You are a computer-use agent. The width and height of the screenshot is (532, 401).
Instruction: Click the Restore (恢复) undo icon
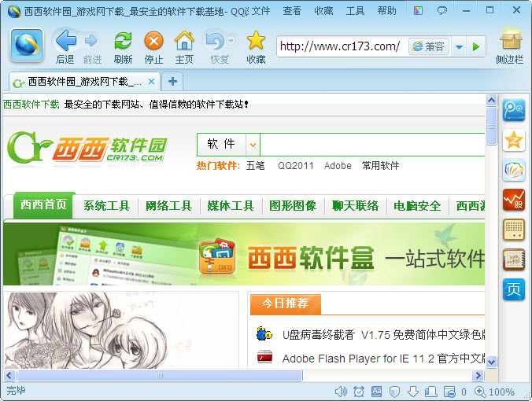click(214, 41)
